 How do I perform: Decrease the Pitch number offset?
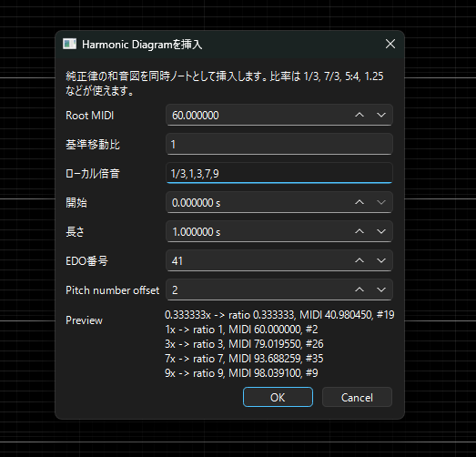coord(381,289)
